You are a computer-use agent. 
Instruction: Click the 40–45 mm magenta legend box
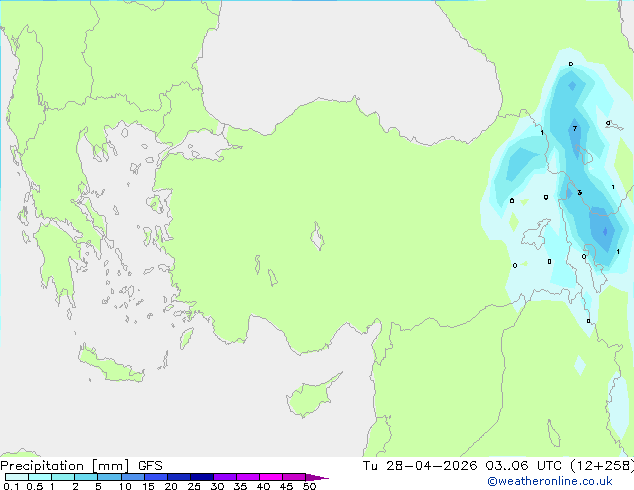click(271, 477)
